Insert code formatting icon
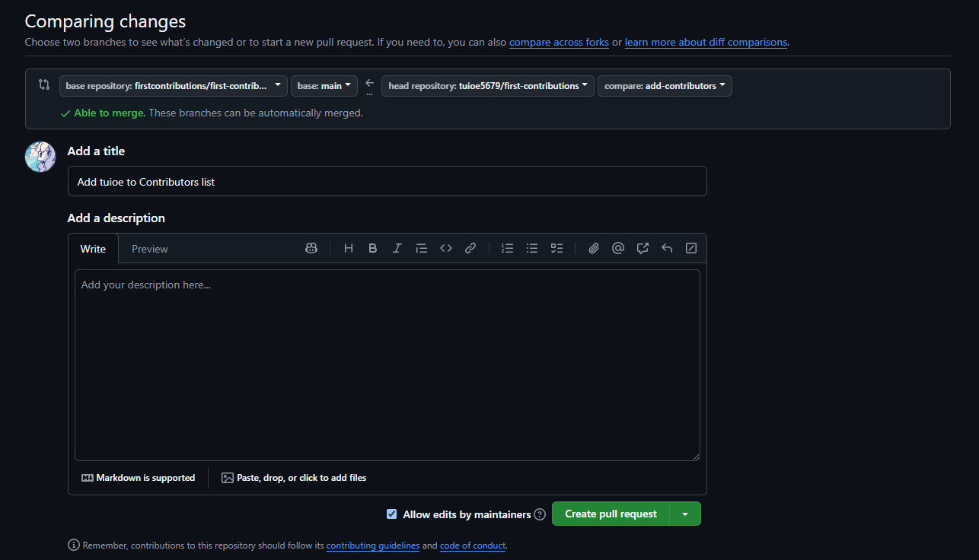 (x=446, y=248)
